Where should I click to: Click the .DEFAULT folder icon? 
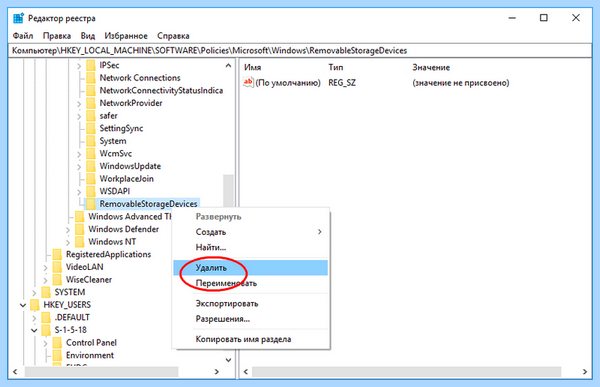click(x=46, y=318)
